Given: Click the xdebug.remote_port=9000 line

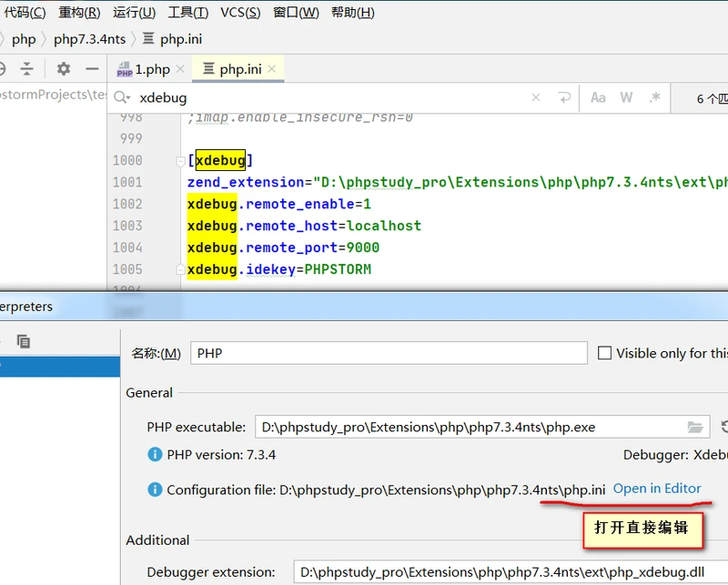Looking at the screenshot, I should coord(283,247).
